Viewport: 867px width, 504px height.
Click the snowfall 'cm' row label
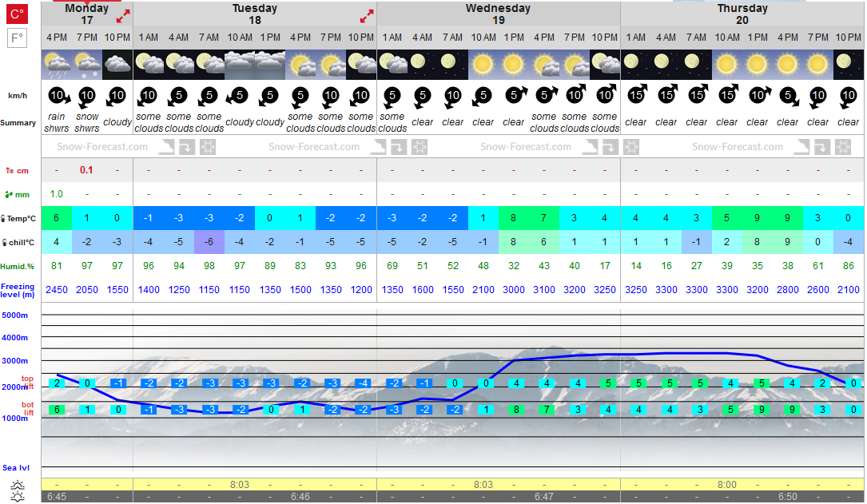17,171
